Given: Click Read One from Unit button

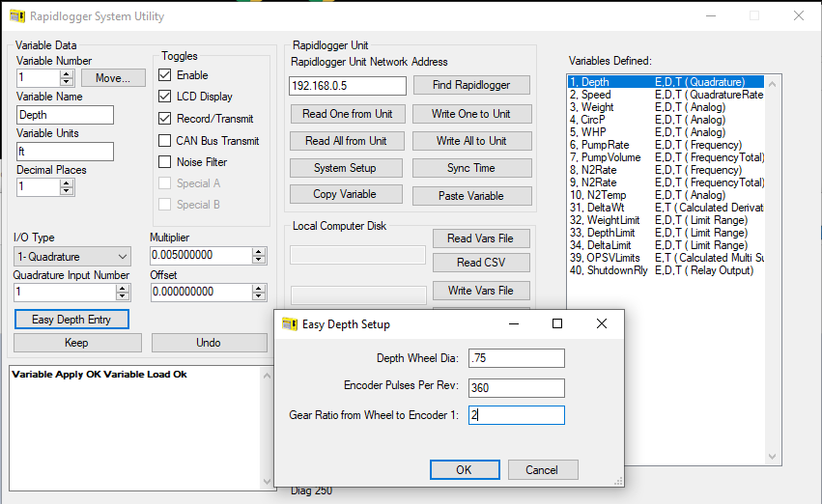Looking at the screenshot, I should click(347, 114).
